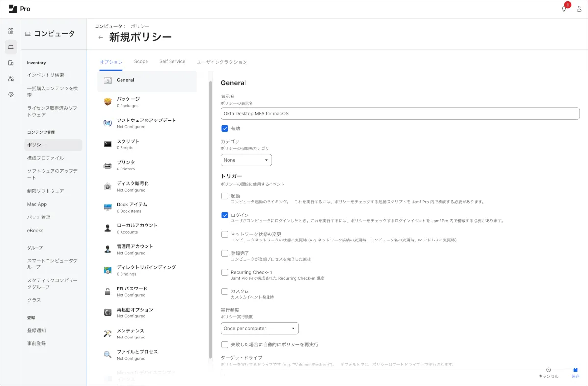Click the キャンセル button

pos(548,373)
